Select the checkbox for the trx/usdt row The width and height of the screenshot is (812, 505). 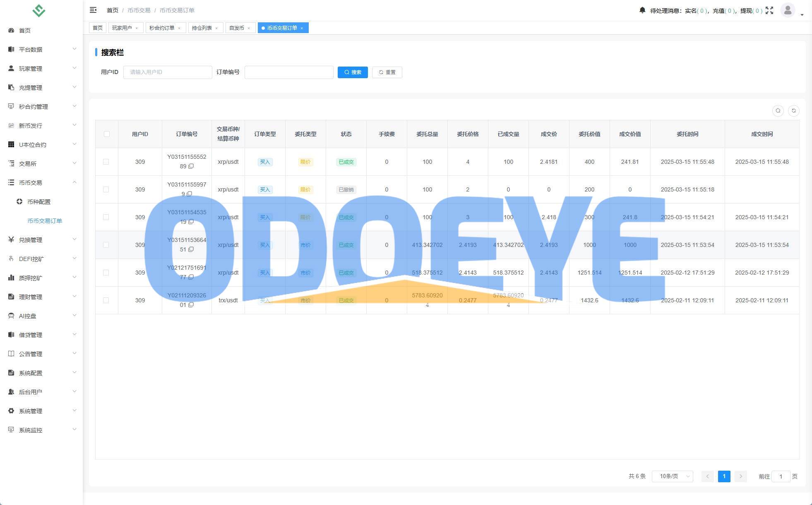[x=106, y=300]
